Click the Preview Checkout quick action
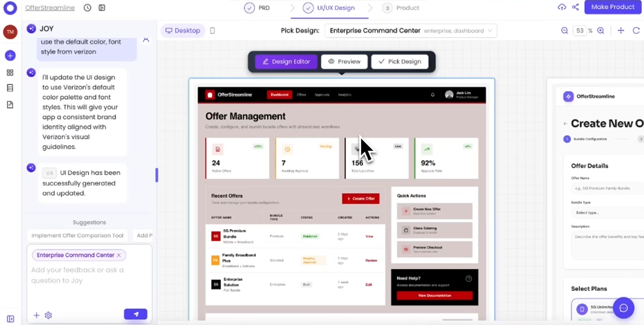 click(435, 249)
